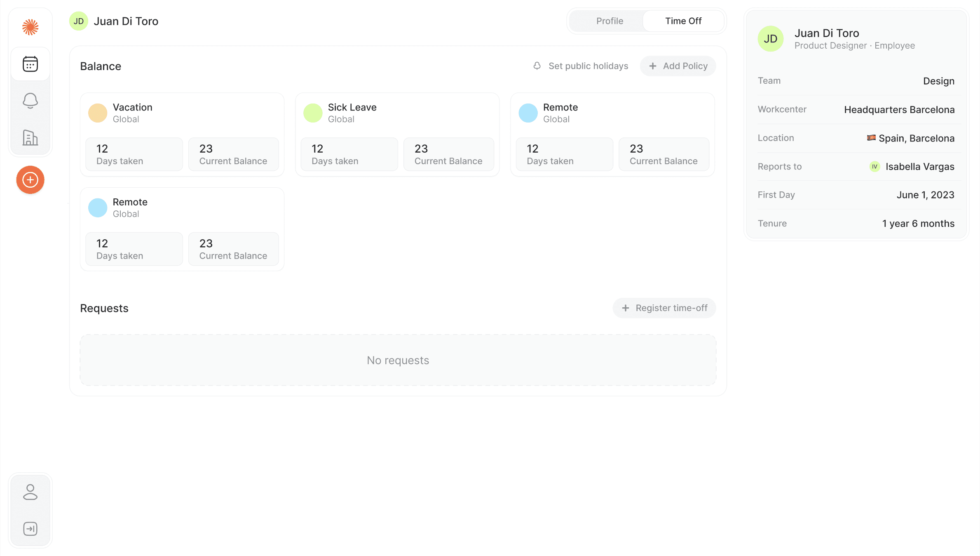Open notifications bell in sidebar
The height and width of the screenshot is (556, 980).
[30, 100]
